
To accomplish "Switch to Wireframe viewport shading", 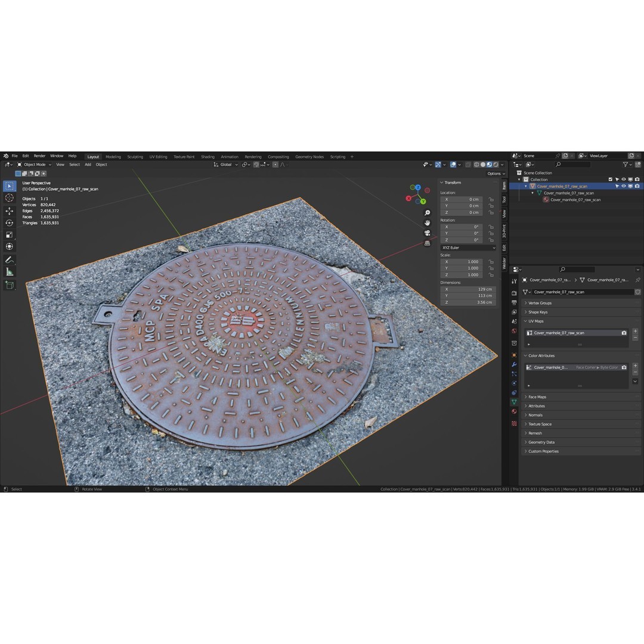I will [476, 165].
